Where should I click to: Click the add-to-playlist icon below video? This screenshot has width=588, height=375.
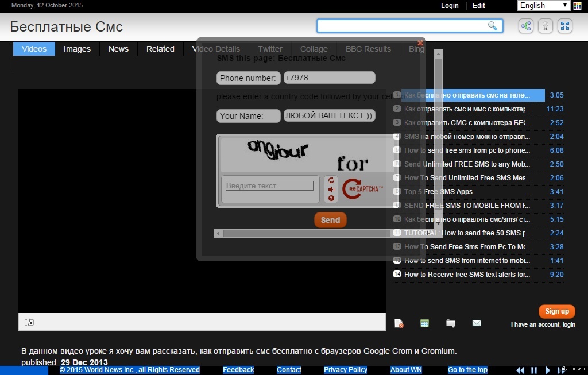29,322
